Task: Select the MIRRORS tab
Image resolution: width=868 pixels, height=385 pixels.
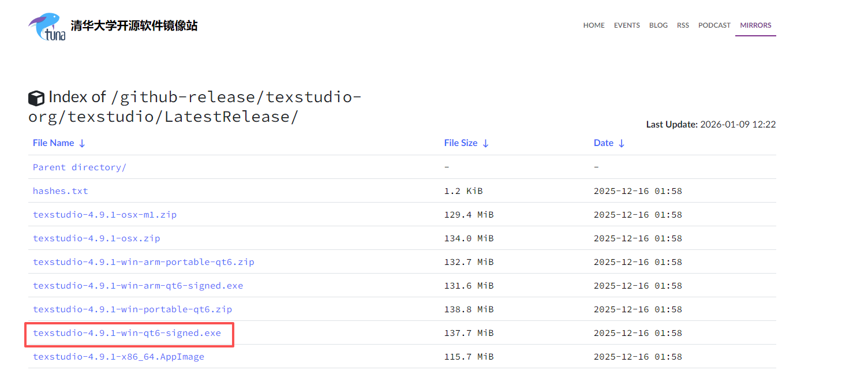Action: tap(755, 25)
